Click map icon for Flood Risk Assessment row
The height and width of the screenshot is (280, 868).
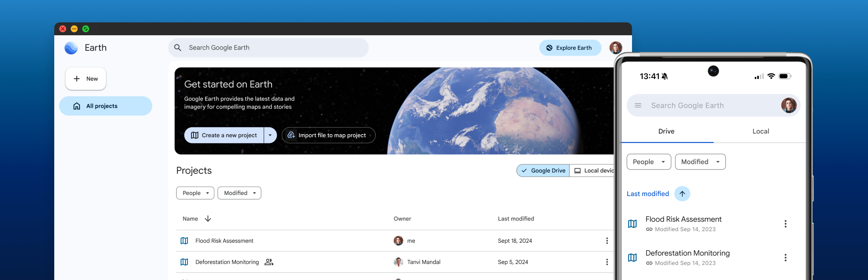click(184, 241)
